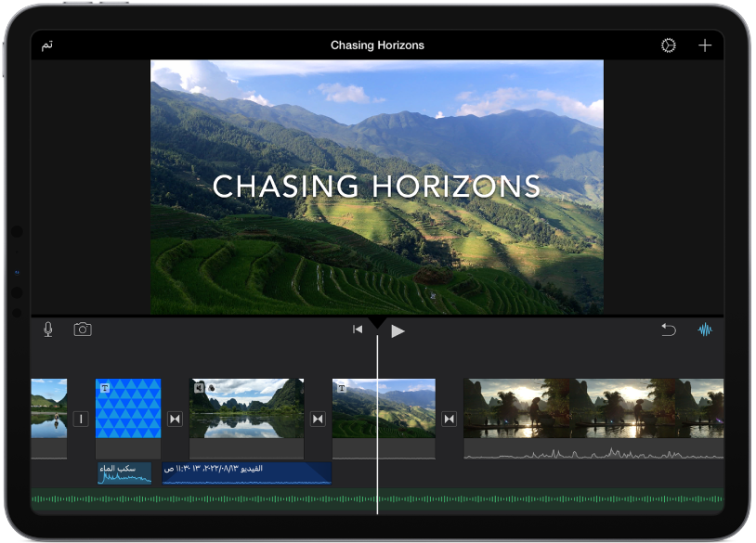
Task: Click the none-transition marker after the first clip
Action: (80, 419)
